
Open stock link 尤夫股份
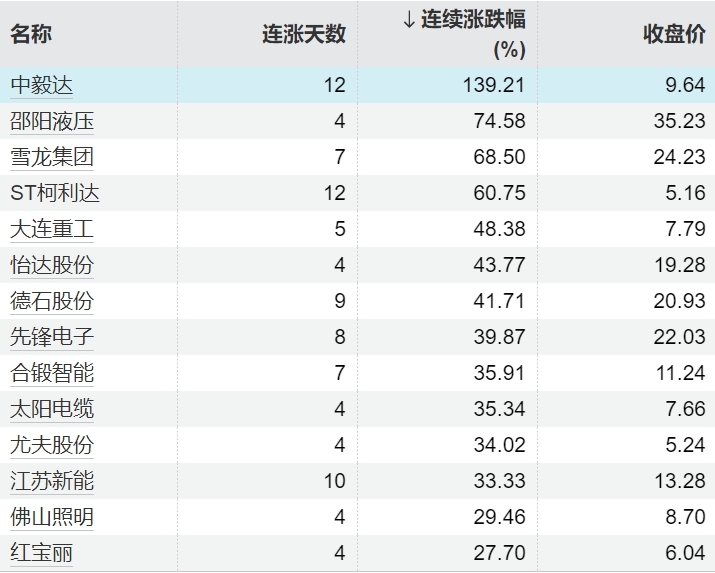click(52, 445)
